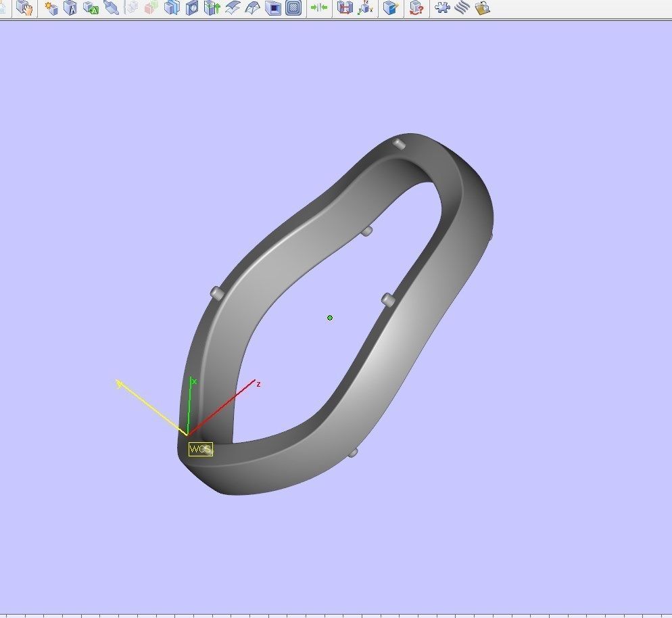Click the cube with red question mark icon

pyautogui.click(x=416, y=7)
